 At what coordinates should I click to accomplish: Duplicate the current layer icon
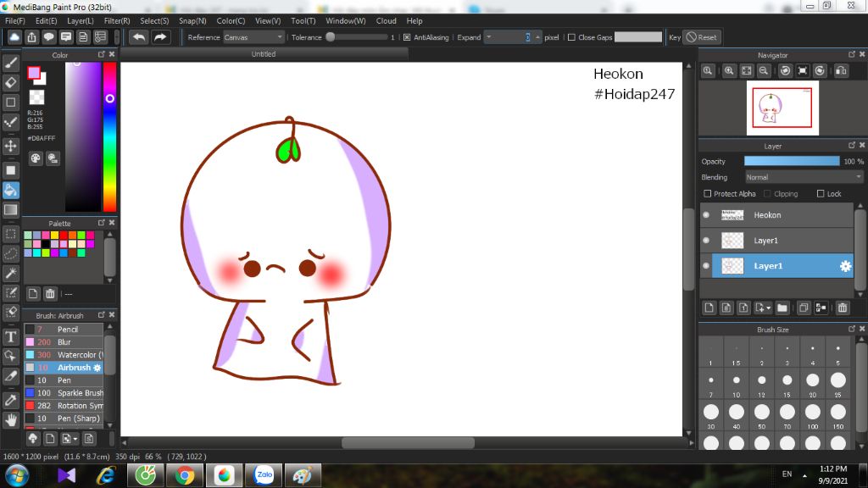point(804,308)
